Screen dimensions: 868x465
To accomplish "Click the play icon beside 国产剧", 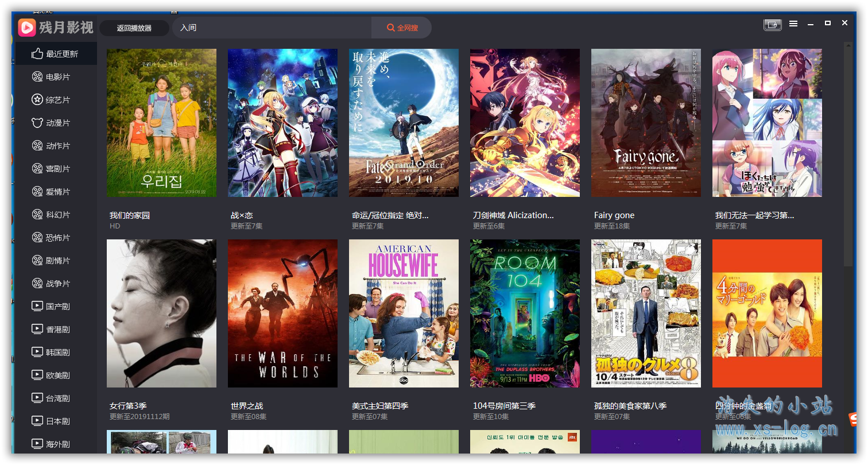I will (37, 306).
